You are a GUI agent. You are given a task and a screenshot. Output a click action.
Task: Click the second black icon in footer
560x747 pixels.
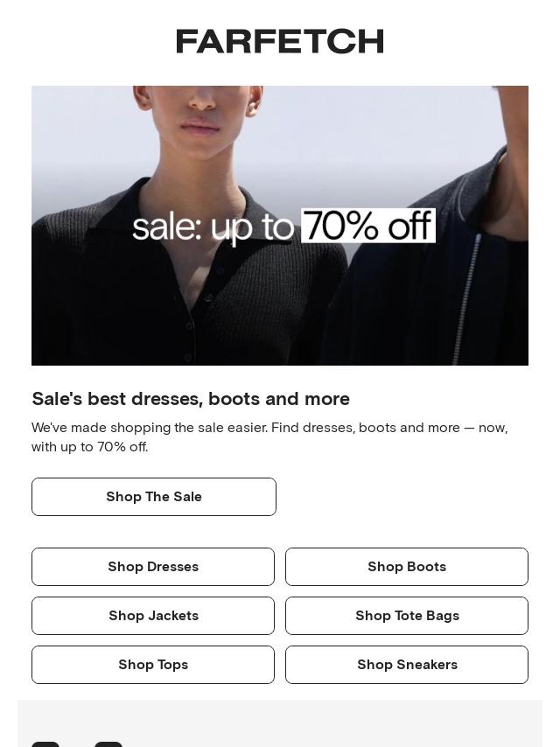click(x=108, y=744)
